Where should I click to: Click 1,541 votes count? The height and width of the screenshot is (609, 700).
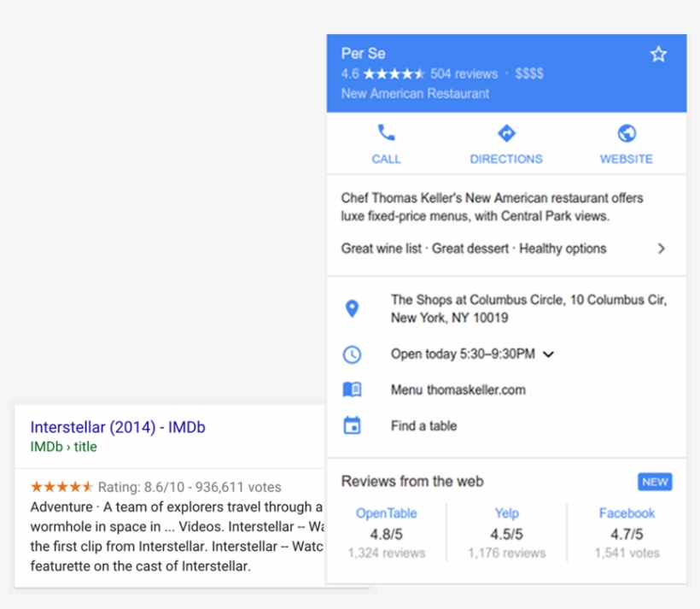click(x=627, y=553)
